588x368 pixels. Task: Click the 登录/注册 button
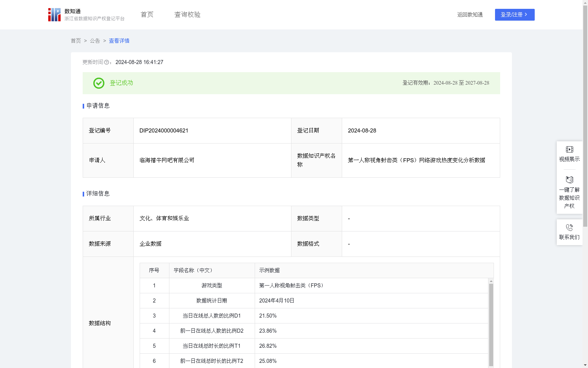(x=514, y=15)
